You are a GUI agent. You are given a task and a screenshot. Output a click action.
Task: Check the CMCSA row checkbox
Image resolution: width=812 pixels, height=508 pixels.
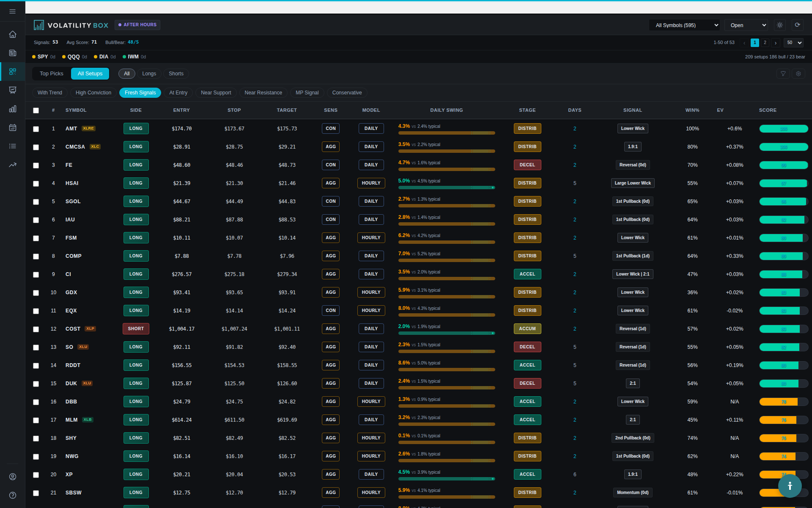tap(36, 147)
